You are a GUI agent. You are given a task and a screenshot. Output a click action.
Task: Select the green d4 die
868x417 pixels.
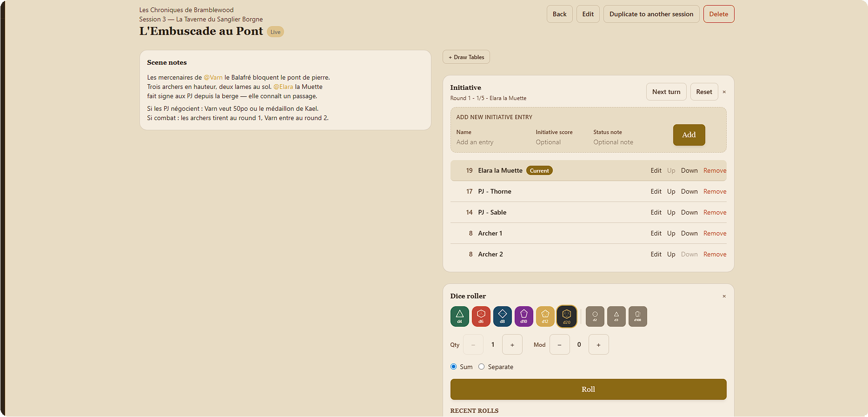click(x=459, y=316)
